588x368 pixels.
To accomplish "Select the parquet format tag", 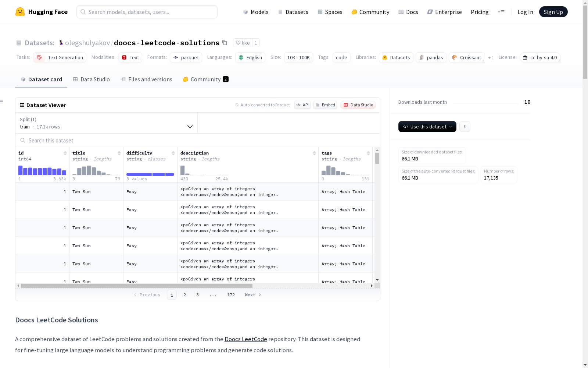I will 186,57.
